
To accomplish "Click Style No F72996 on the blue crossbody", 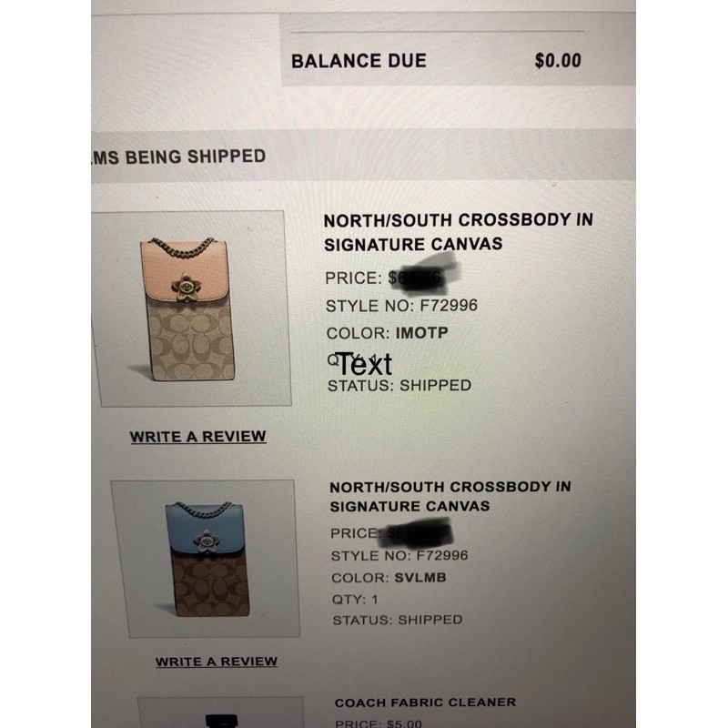I will 399,555.
